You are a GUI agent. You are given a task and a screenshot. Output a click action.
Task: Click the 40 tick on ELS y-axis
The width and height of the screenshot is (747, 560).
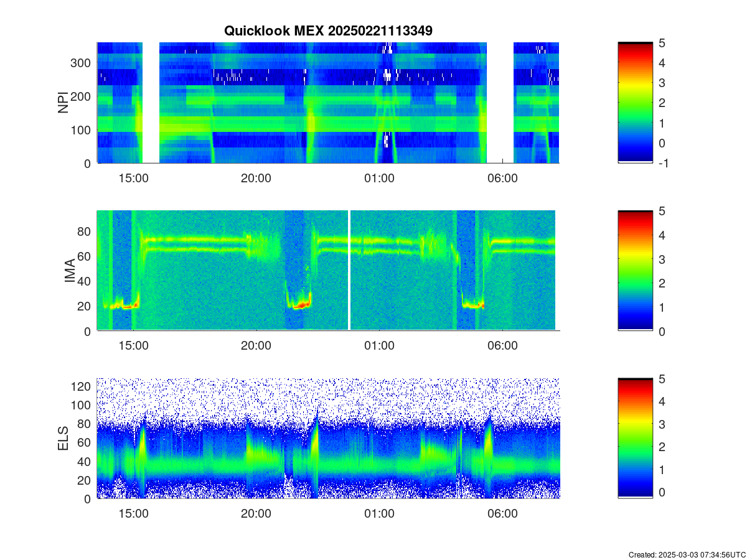85,461
